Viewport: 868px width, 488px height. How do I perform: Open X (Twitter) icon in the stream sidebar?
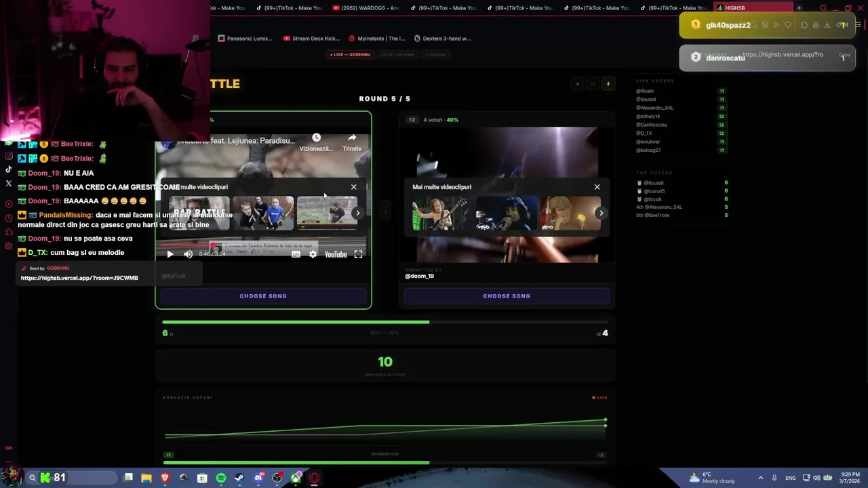click(x=9, y=183)
